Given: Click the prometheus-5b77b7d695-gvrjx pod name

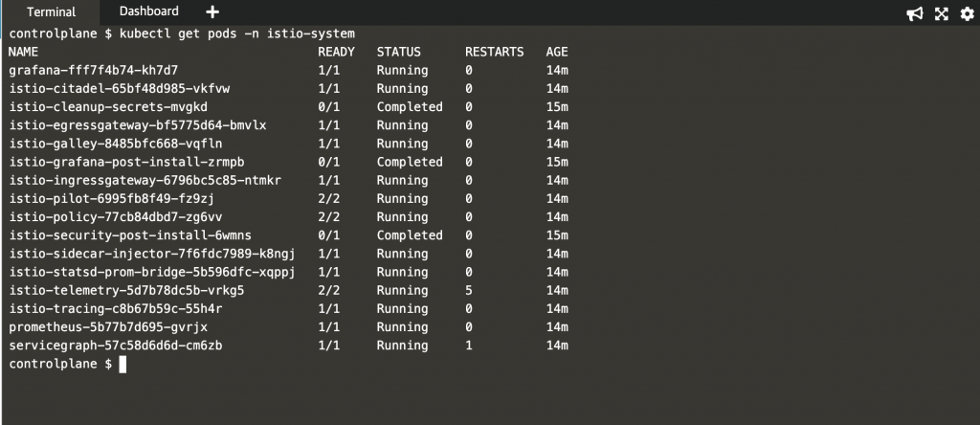Looking at the screenshot, I should coord(112,327).
